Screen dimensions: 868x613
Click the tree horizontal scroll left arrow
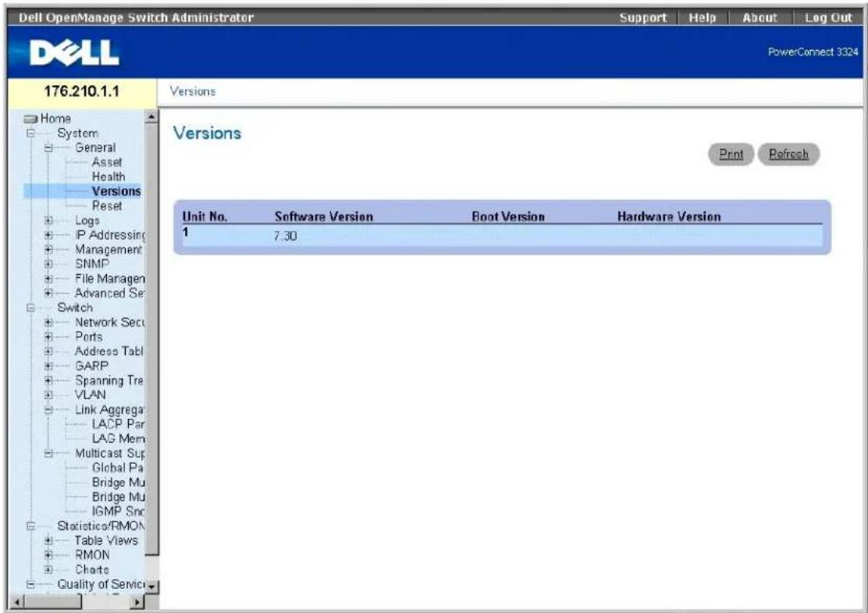16,601
